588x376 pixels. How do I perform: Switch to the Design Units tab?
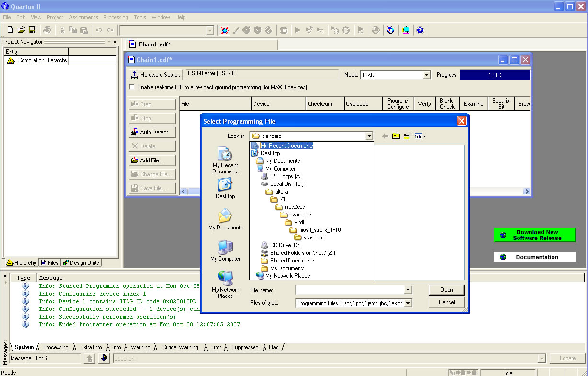(81, 262)
